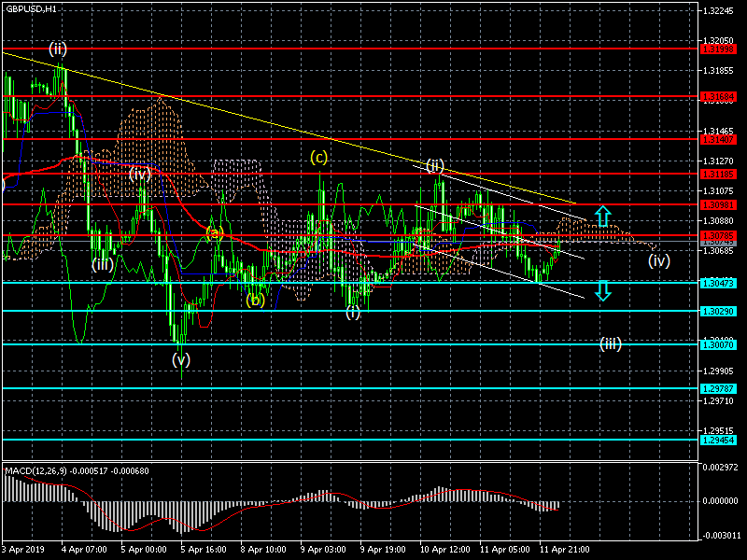Select the cyan 1.30473 support price tag

[x=719, y=282]
